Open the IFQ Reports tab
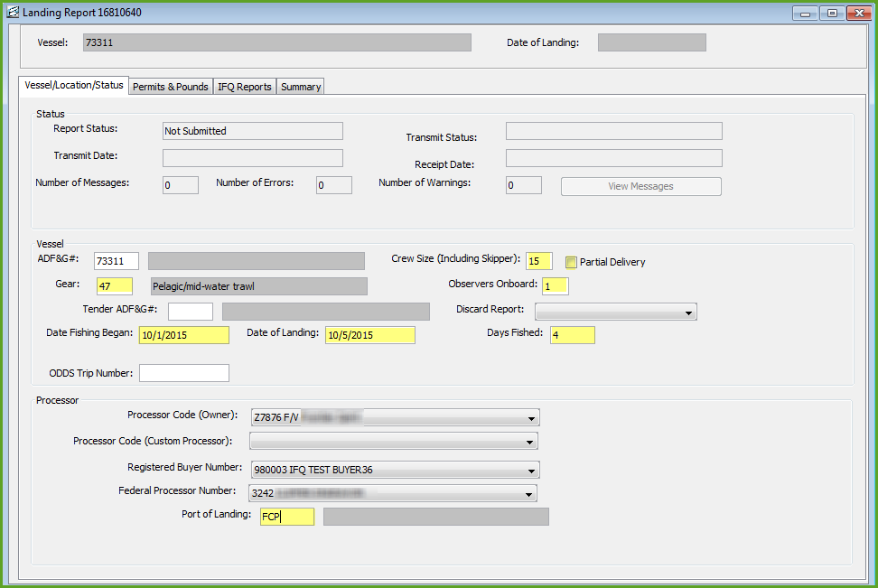878x588 pixels. (x=244, y=87)
